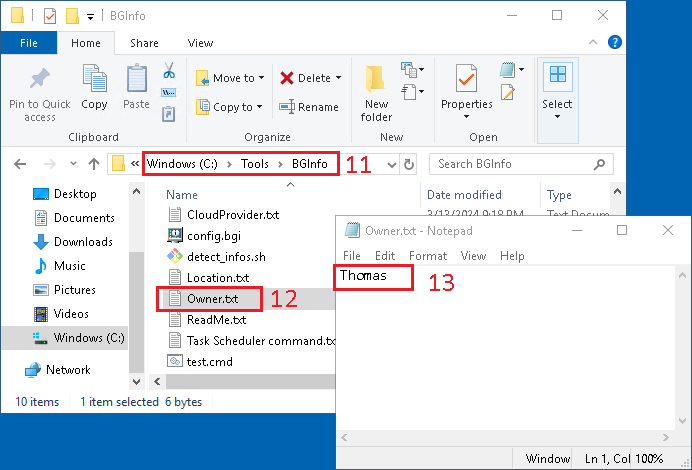Click the Rename button
This screenshot has width=692, height=470.
[x=309, y=107]
